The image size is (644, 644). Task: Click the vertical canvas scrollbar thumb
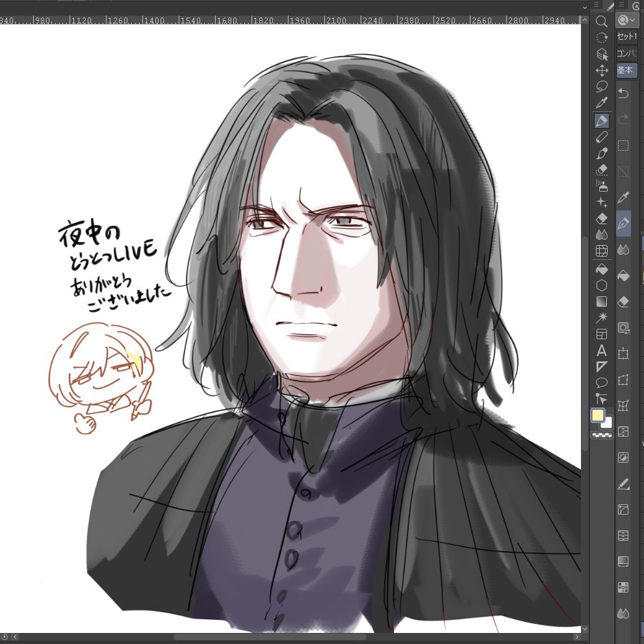click(585, 344)
